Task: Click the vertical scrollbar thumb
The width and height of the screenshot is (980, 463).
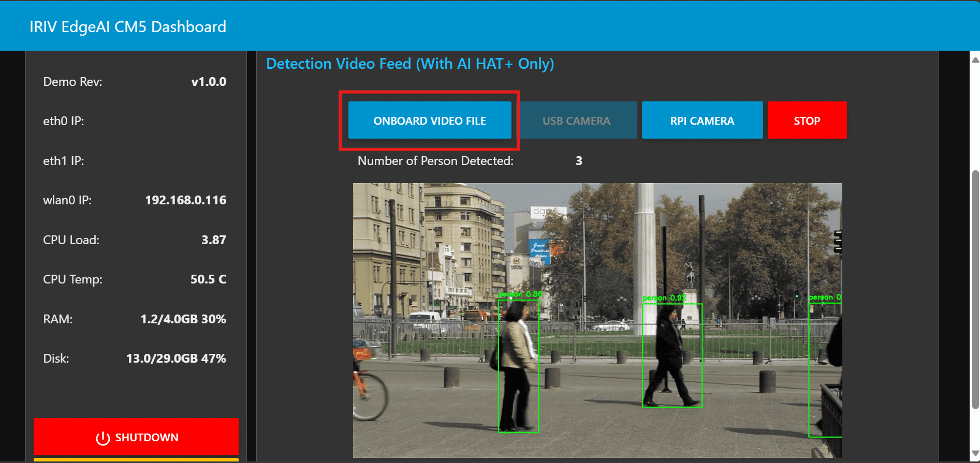Action: point(975,290)
